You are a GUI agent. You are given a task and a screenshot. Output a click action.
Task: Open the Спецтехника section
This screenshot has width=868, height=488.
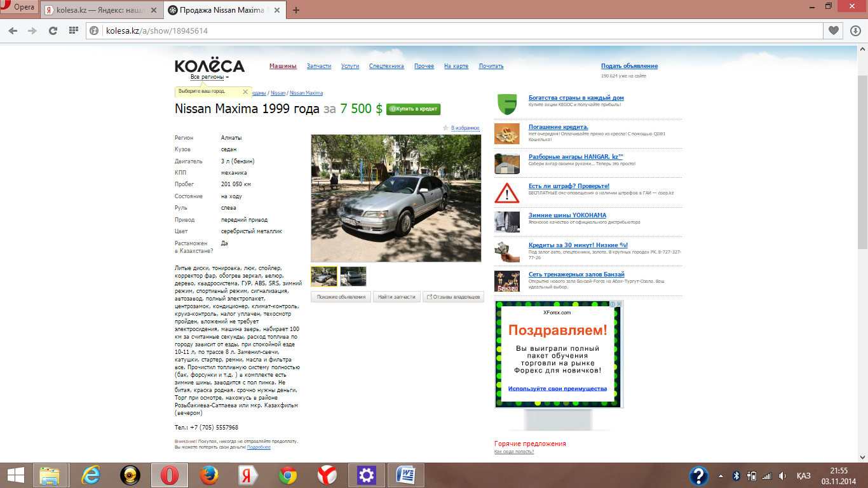[x=386, y=66]
